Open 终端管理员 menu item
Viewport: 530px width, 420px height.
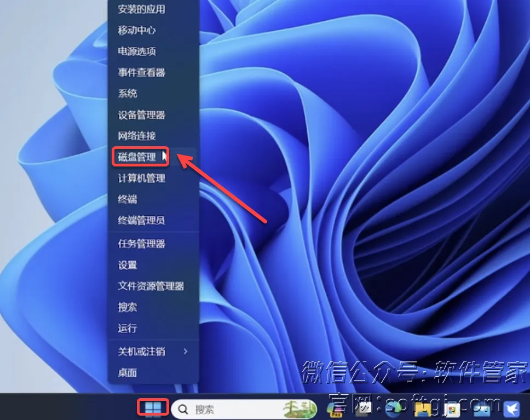[153, 221]
